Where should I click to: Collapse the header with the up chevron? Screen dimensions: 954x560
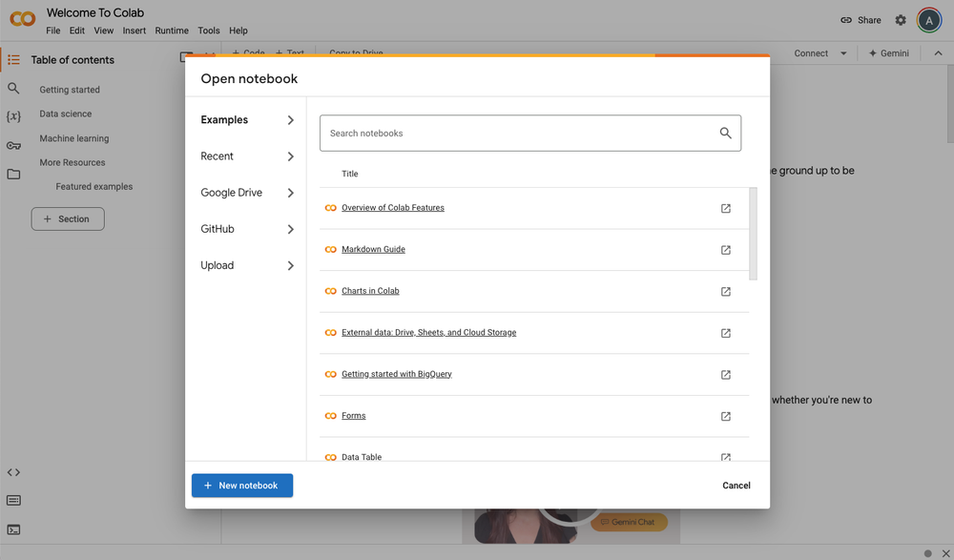coord(938,53)
